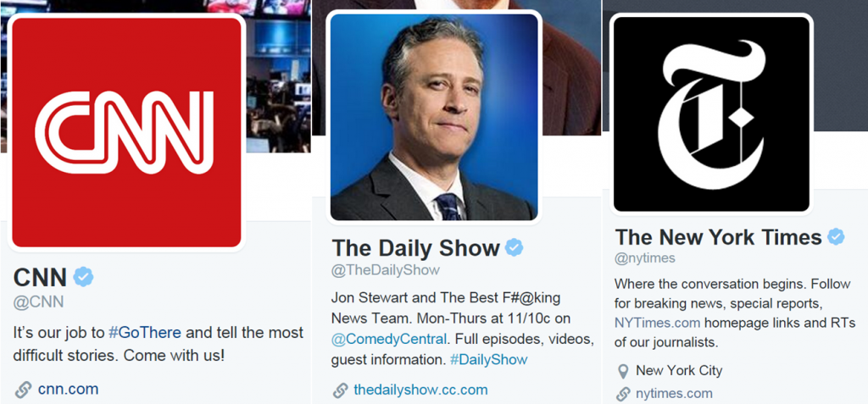Visit the cnn.com website link
This screenshot has height=404, width=868.
click(68, 389)
